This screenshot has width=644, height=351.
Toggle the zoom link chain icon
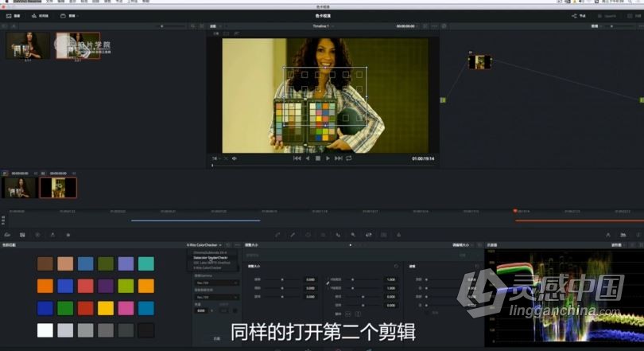click(x=328, y=283)
